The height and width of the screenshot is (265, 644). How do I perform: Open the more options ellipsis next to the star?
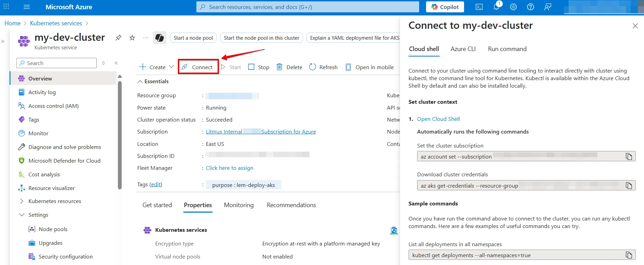[x=146, y=38]
